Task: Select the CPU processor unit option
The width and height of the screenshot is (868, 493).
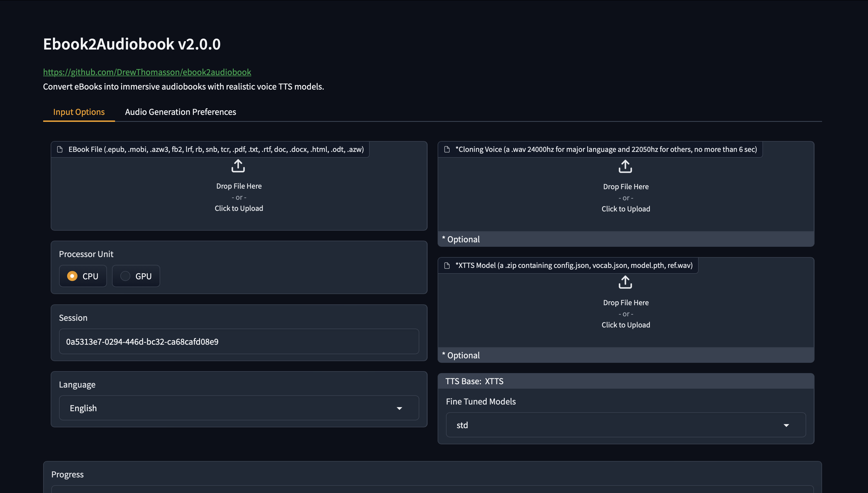Action: point(83,276)
